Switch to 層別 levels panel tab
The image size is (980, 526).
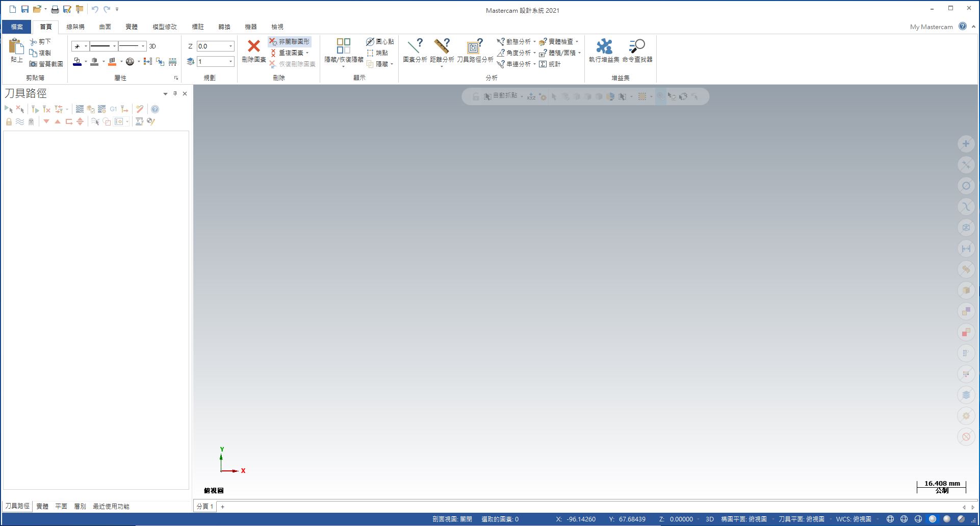(x=80, y=506)
